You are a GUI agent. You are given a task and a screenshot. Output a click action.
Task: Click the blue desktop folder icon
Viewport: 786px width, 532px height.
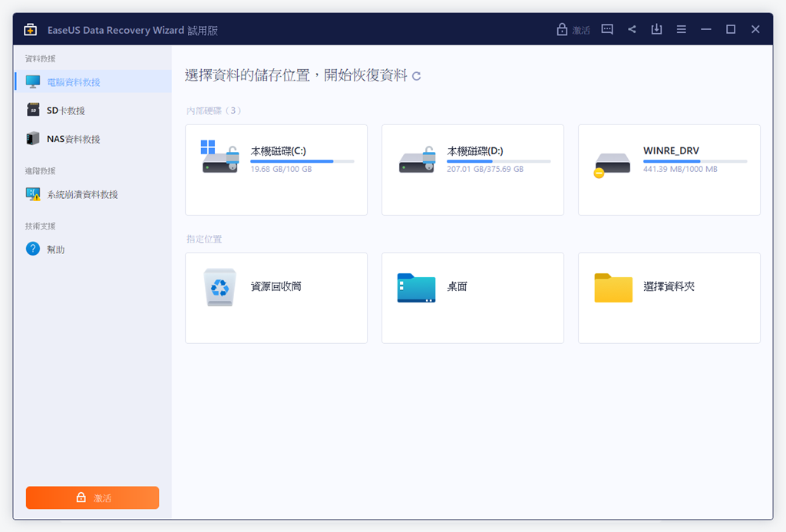point(416,287)
